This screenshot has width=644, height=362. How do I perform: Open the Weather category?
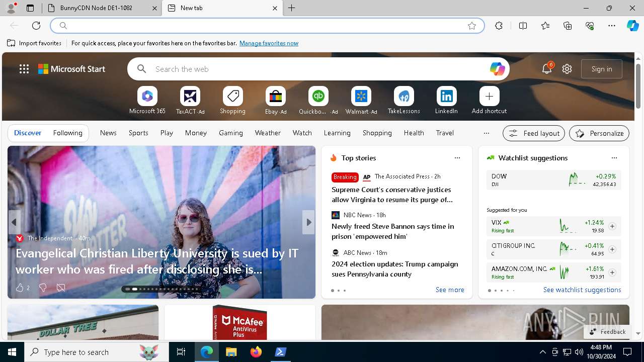(268, 133)
